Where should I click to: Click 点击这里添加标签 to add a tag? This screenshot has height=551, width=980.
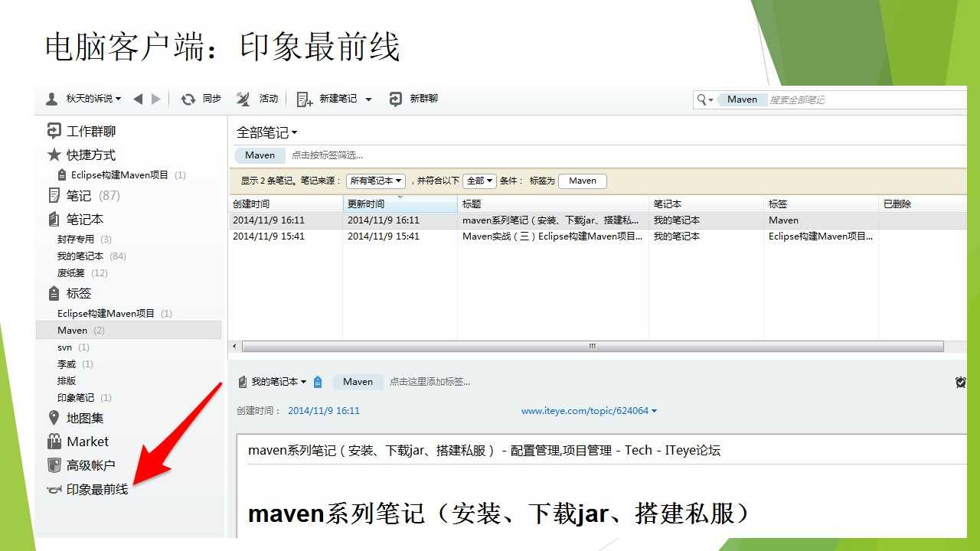tap(430, 381)
